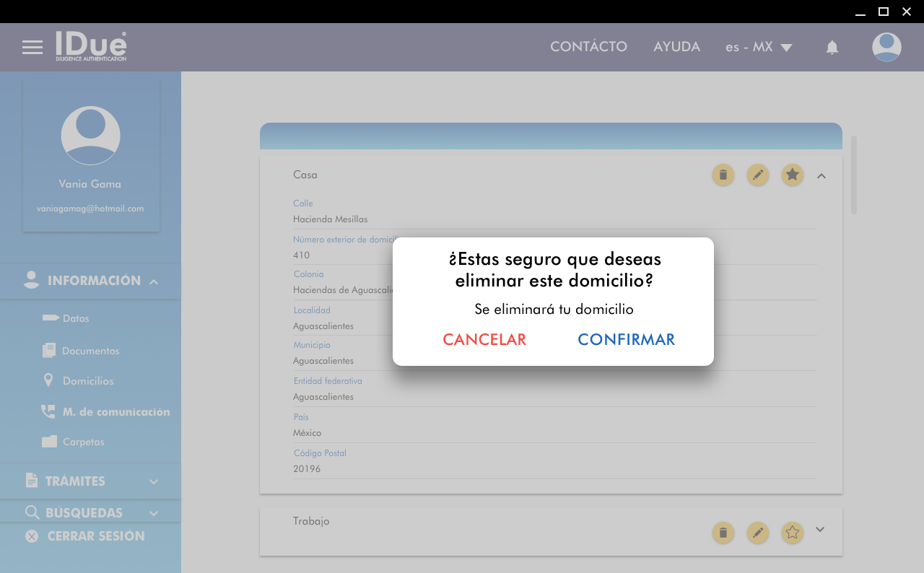924x573 pixels.
Task: Click the vertical scrollbar on the right
Action: click(x=854, y=175)
